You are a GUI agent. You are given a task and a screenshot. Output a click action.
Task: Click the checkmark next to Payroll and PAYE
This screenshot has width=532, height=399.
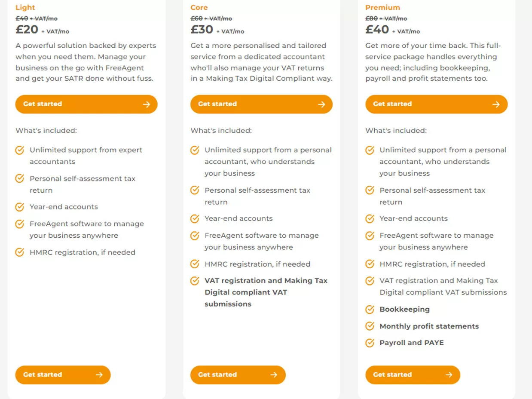370,343
